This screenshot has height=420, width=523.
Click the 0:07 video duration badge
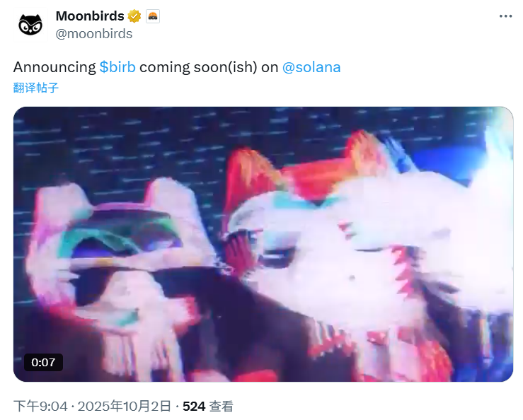[x=43, y=362]
